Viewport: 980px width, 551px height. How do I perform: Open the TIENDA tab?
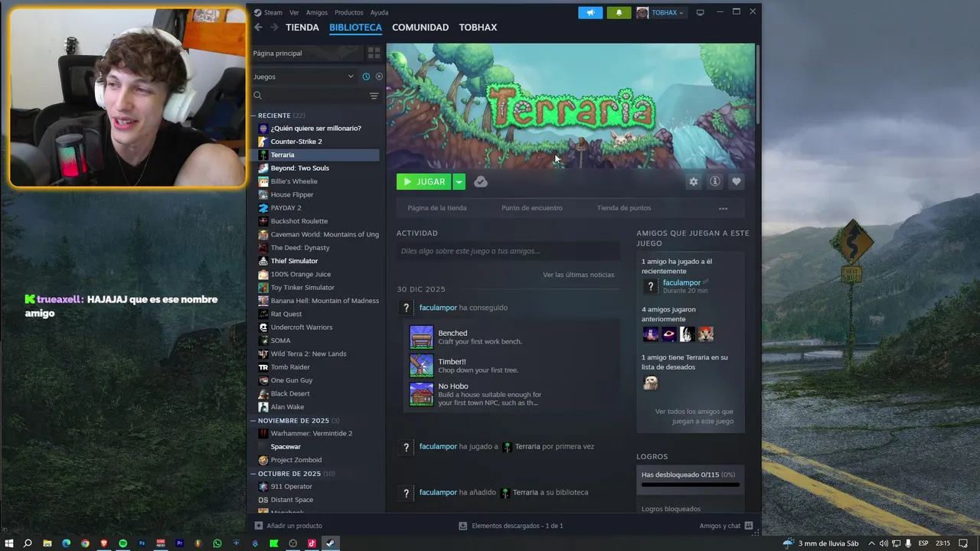(302, 28)
